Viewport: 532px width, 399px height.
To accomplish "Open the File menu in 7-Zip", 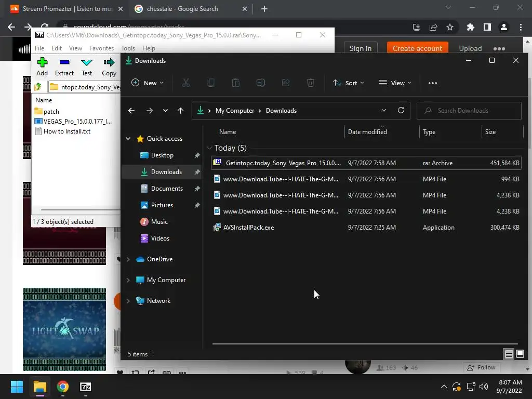I will (39, 48).
